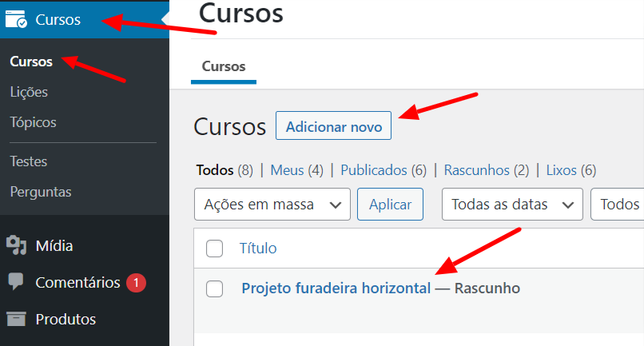The height and width of the screenshot is (346, 644).
Task: Click the Aplicar button
Action: click(x=390, y=205)
